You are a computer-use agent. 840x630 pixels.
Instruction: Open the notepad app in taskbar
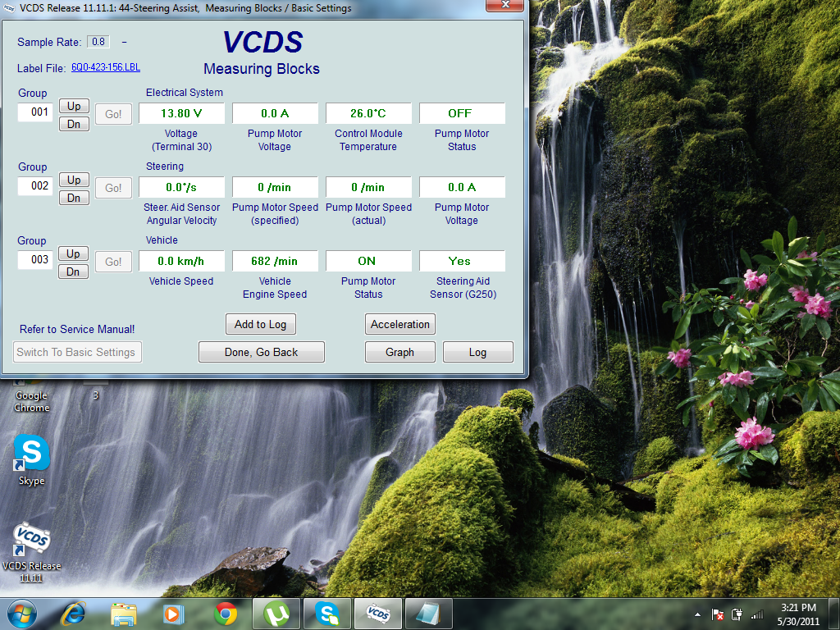(x=427, y=613)
